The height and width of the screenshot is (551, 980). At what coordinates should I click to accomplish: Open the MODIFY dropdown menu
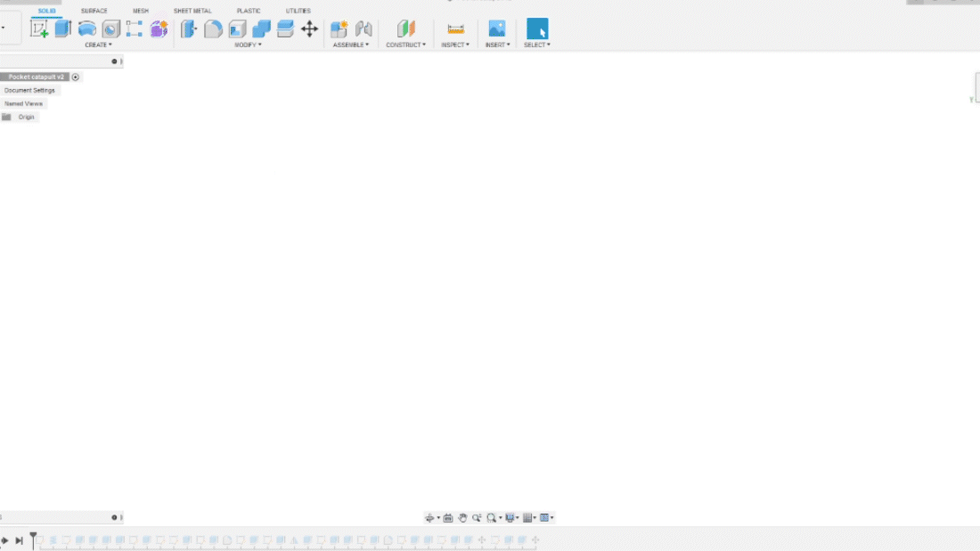pyautogui.click(x=249, y=45)
